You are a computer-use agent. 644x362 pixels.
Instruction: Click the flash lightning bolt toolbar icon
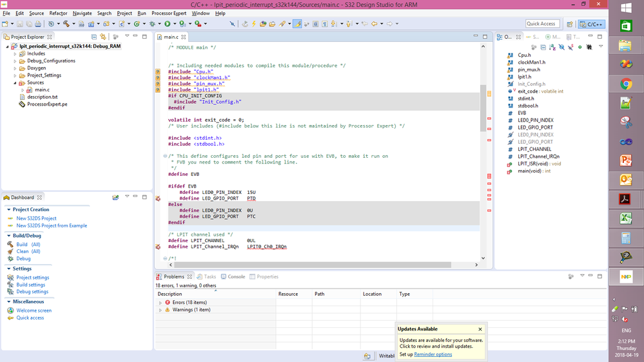(x=254, y=24)
